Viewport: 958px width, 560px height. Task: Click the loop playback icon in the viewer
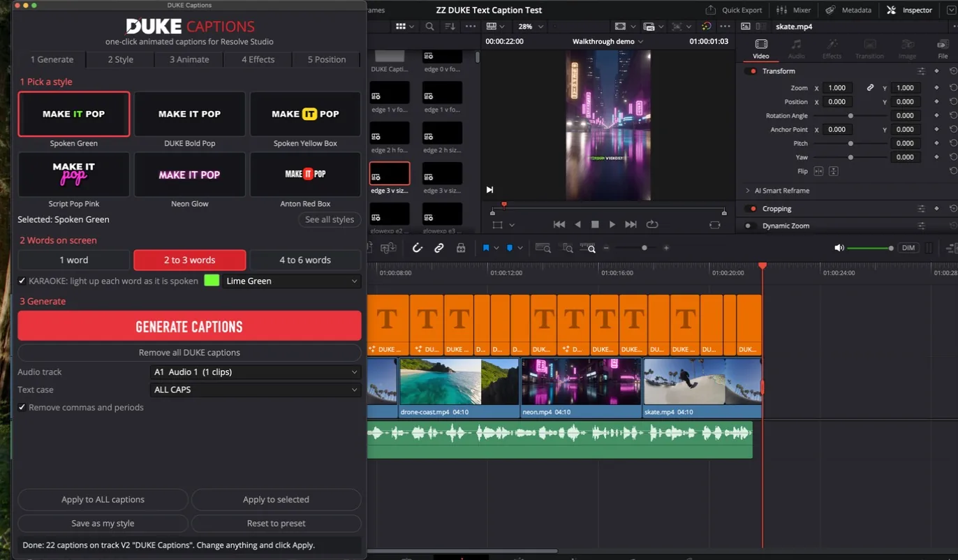pos(652,224)
